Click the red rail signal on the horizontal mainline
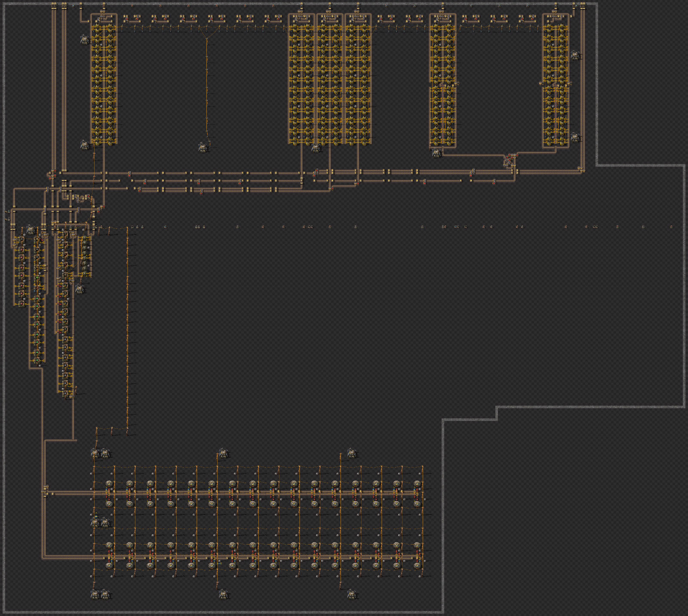 click(x=129, y=175)
